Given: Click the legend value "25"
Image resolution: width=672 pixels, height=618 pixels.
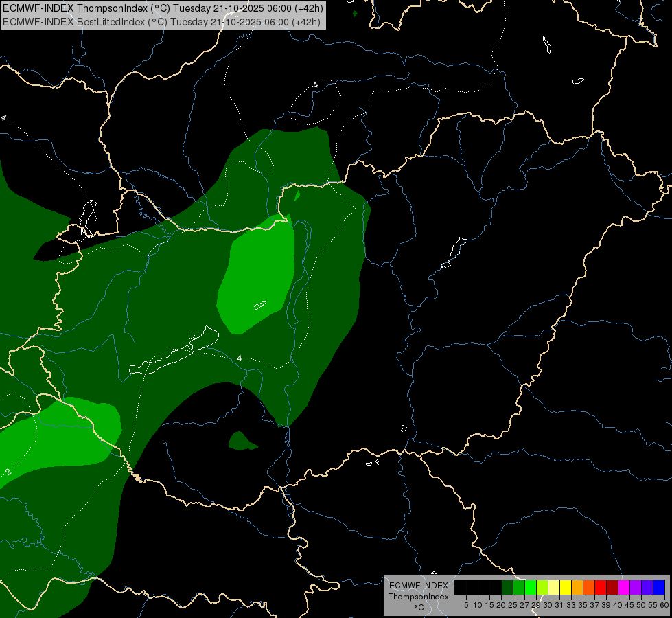Looking at the screenshot, I should [x=513, y=605].
